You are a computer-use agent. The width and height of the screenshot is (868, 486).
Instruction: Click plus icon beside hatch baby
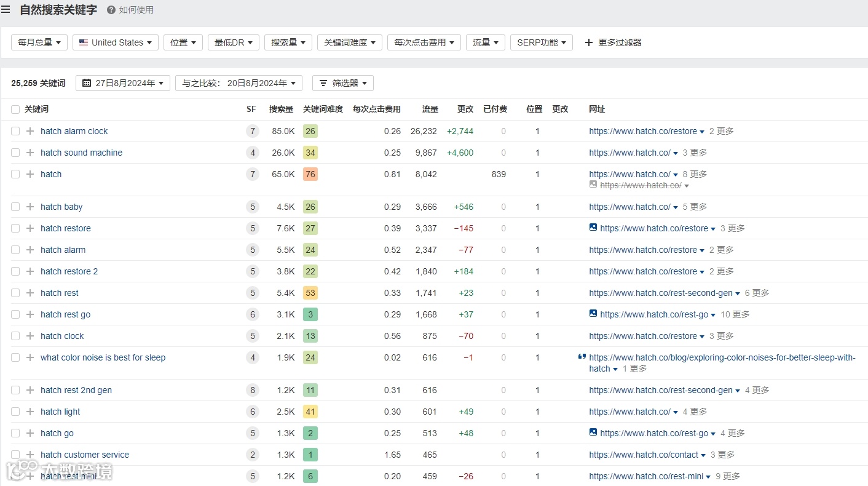pos(30,207)
